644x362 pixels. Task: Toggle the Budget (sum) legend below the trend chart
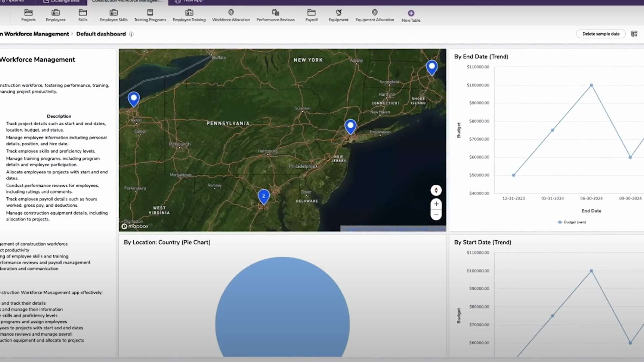571,222
